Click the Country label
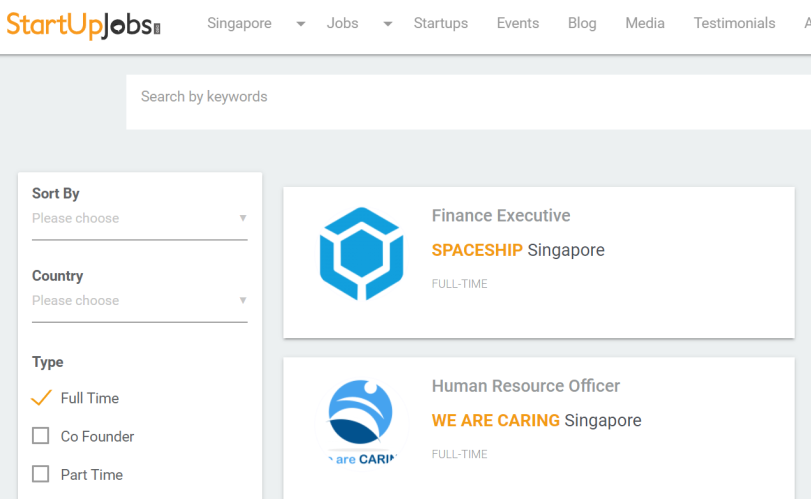This screenshot has width=811, height=499. (57, 276)
